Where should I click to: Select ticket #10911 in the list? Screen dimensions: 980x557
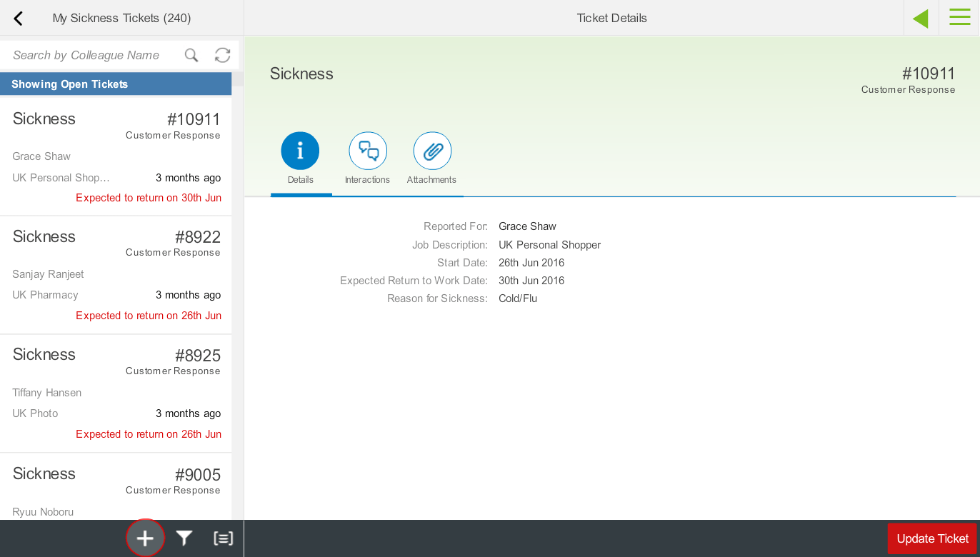pos(116,155)
